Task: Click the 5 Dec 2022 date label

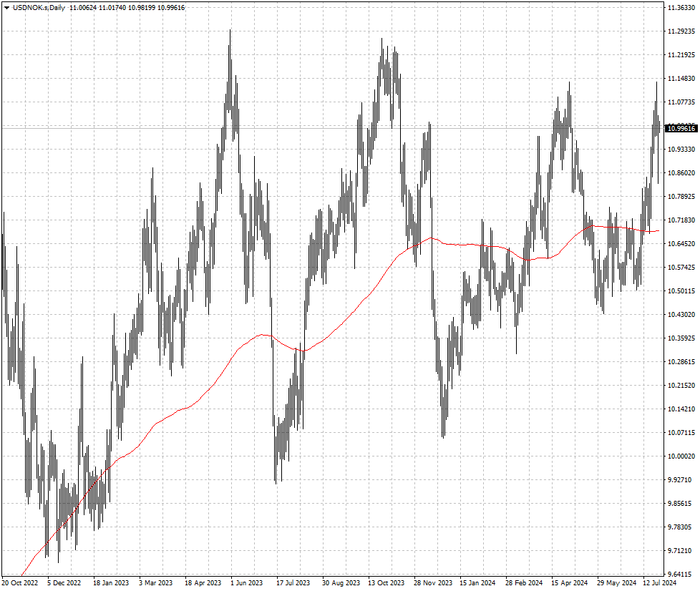Action: pyautogui.click(x=64, y=583)
